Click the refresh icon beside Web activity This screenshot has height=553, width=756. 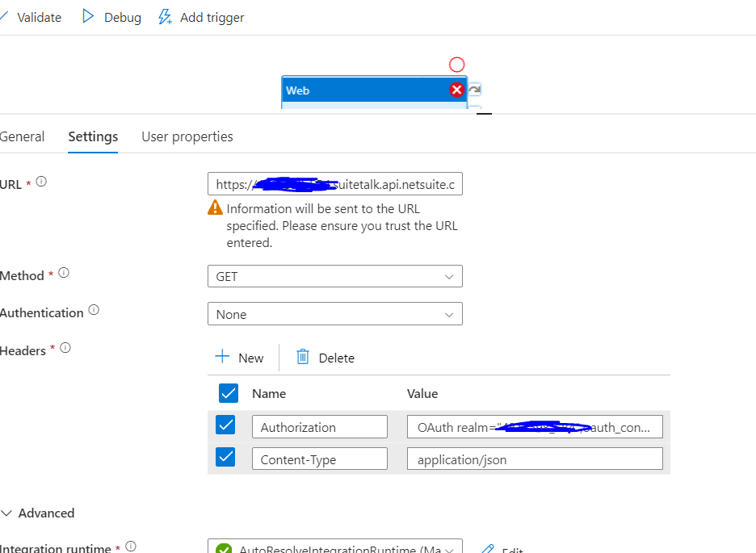pyautogui.click(x=474, y=91)
